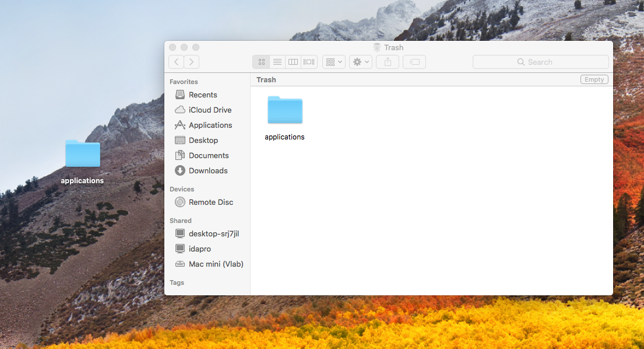Select Remote Disc under Devices
The height and width of the screenshot is (349, 644).
[210, 202]
